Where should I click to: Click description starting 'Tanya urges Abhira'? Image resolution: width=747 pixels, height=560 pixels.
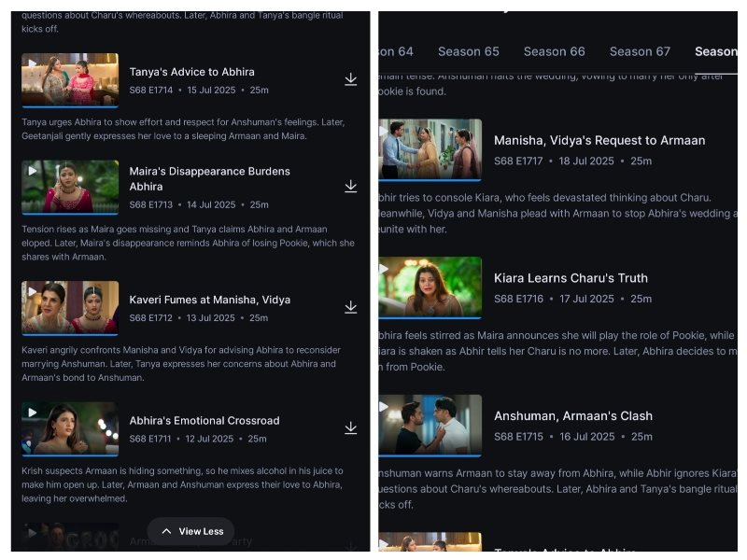pos(183,129)
